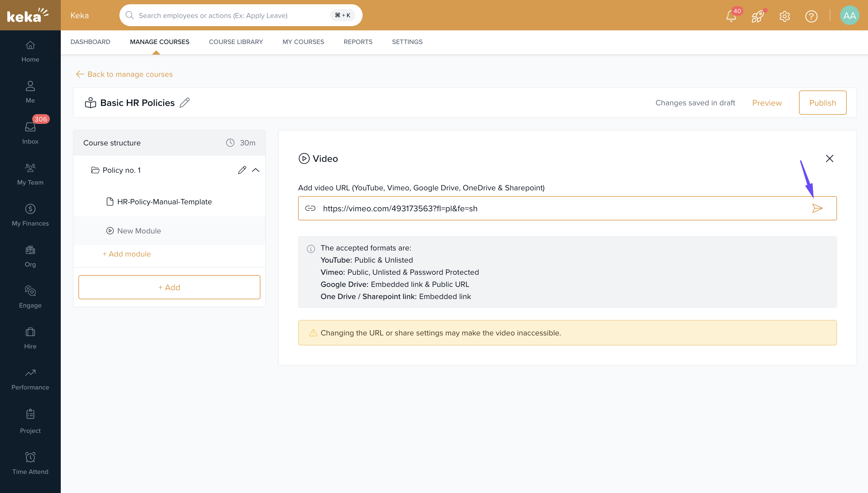Collapse the Policy no. 1 section
The image size is (868, 493).
256,170
